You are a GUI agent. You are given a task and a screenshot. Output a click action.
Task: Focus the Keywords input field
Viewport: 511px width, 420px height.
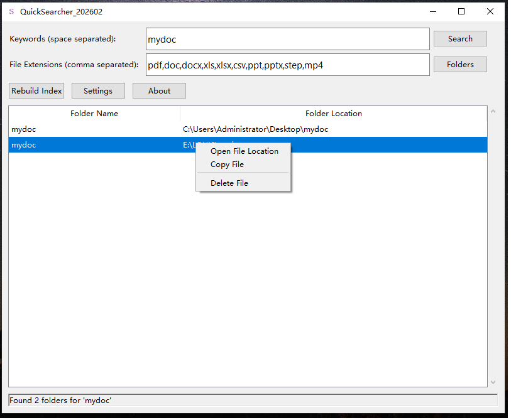287,39
